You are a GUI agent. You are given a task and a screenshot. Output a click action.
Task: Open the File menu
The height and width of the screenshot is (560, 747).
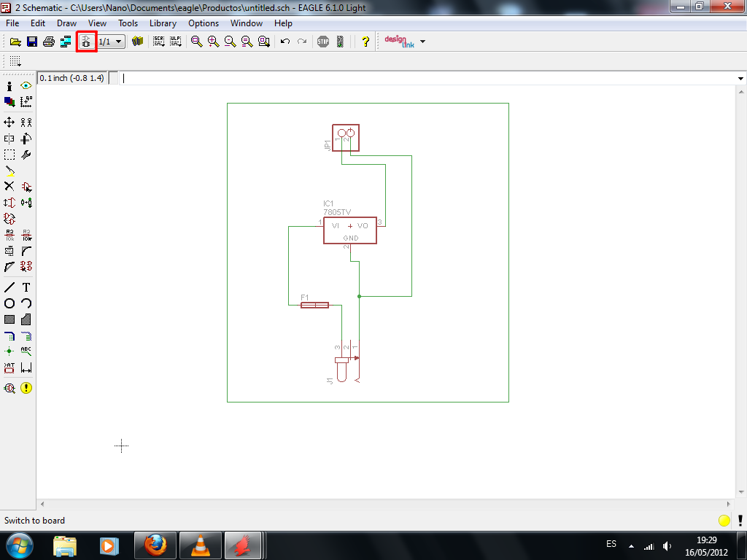12,23
